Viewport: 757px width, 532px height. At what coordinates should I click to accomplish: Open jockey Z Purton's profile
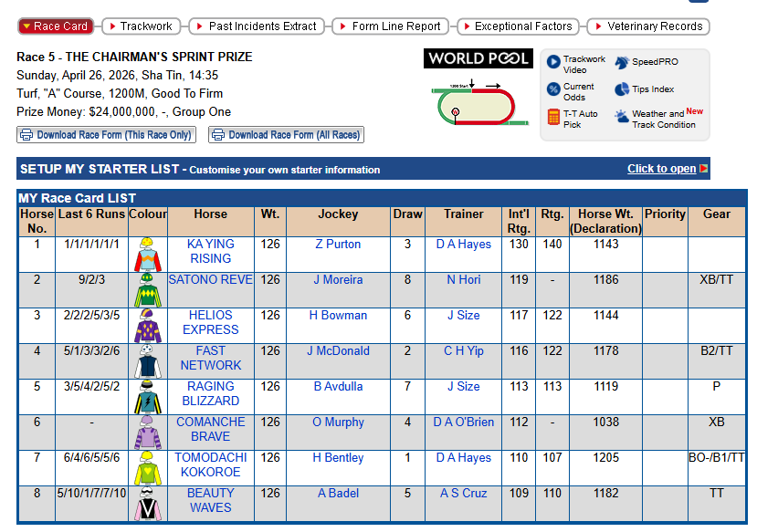tap(338, 245)
